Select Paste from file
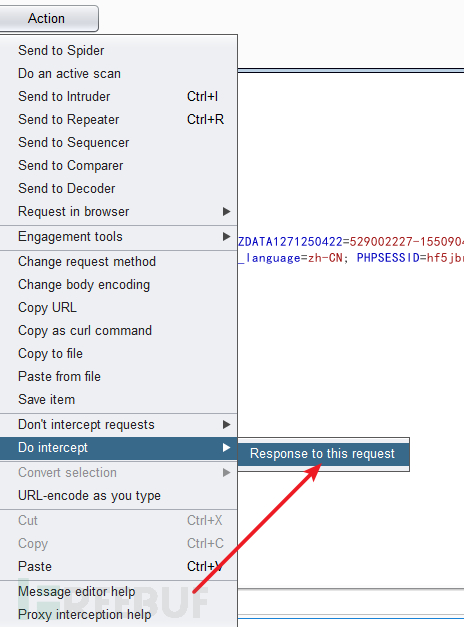Image resolution: width=464 pixels, height=627 pixels. [118, 376]
